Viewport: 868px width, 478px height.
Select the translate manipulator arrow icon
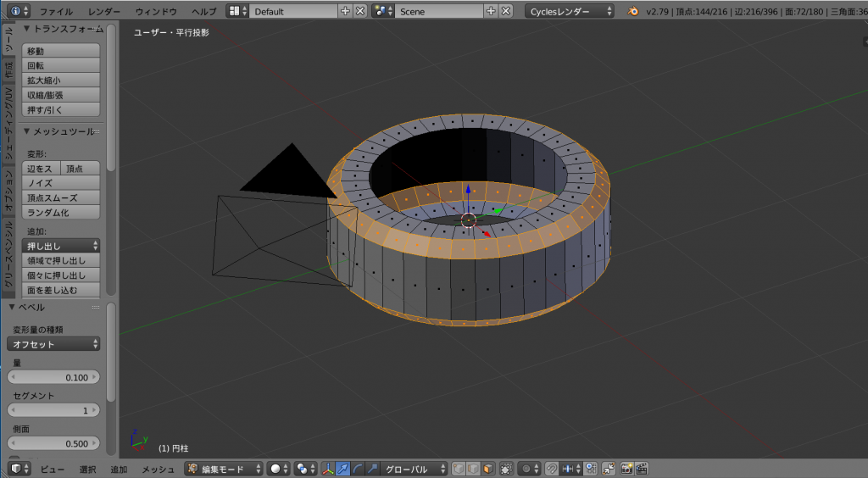click(343, 469)
